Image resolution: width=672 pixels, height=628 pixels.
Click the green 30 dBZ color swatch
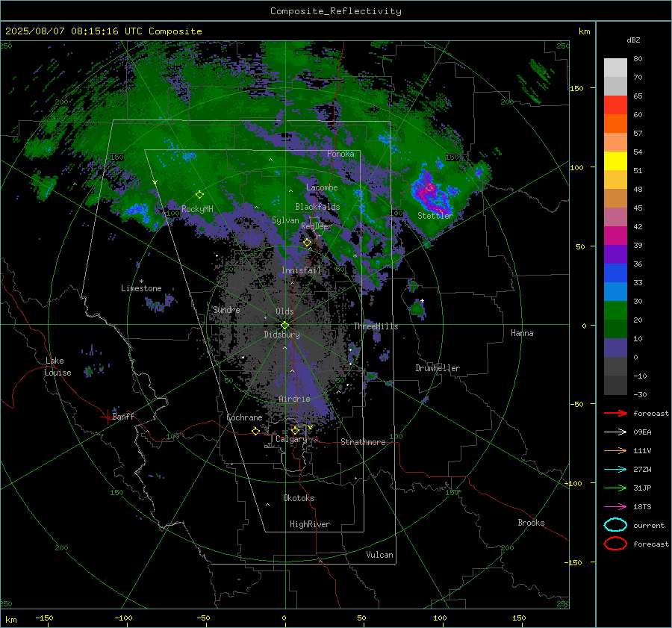[615, 310]
